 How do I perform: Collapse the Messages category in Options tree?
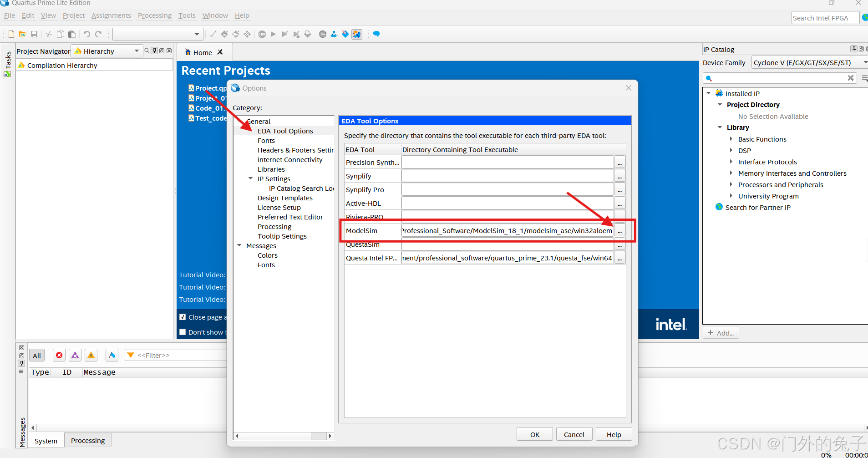tap(239, 245)
